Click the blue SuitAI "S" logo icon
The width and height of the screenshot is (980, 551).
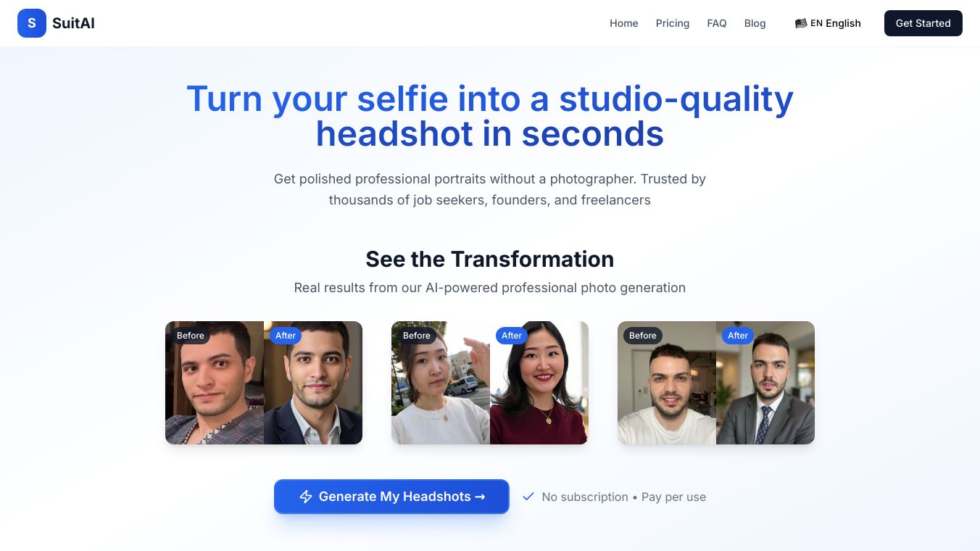(32, 23)
